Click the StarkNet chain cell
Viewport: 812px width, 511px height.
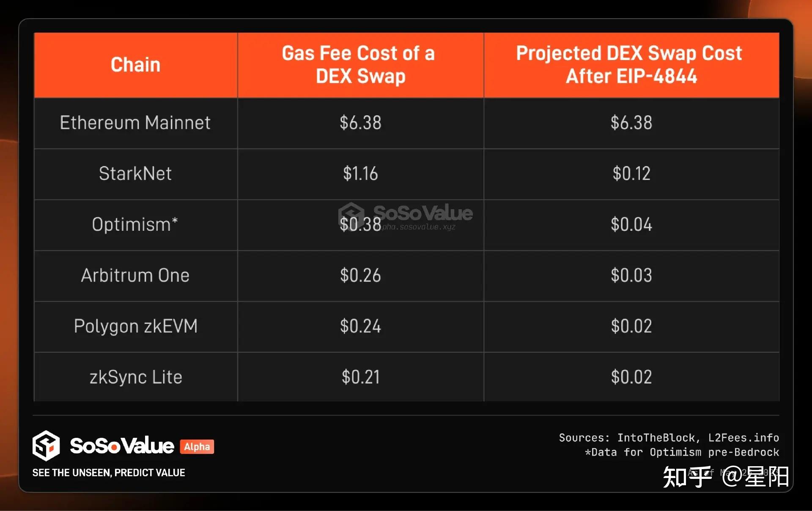tap(135, 174)
